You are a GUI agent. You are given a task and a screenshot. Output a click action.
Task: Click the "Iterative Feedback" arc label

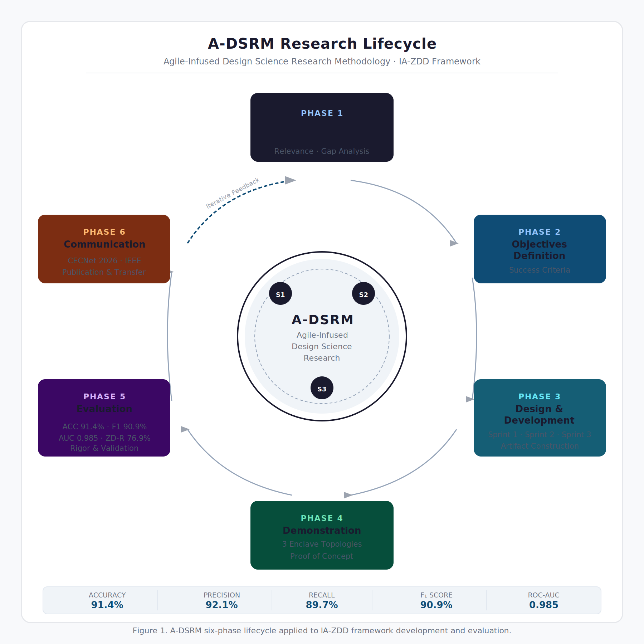[233, 193]
